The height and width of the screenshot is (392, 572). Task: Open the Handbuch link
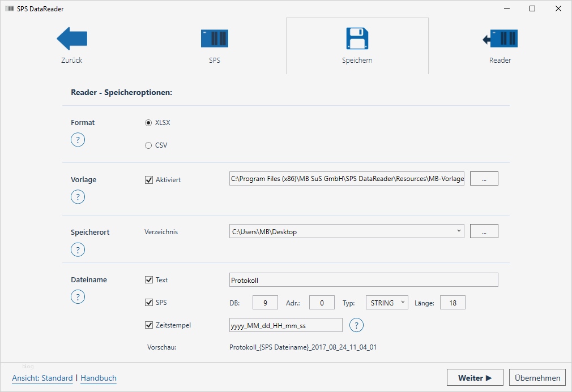click(x=99, y=378)
